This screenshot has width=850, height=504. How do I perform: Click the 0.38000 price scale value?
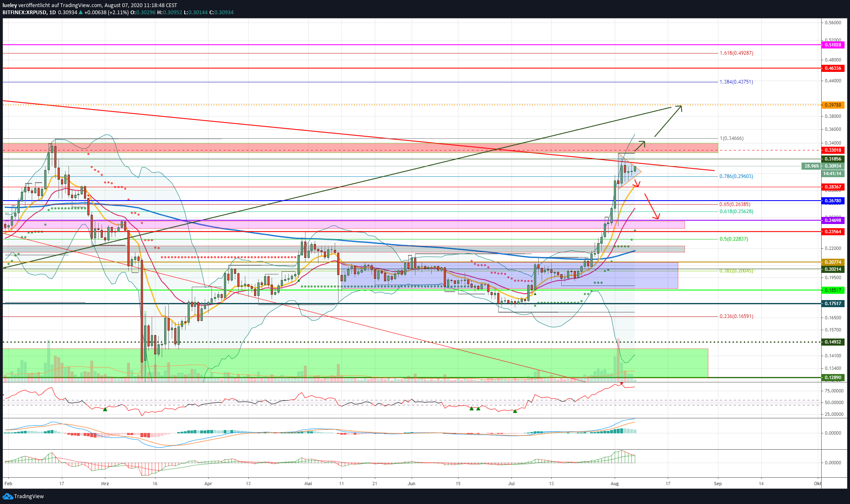(833, 116)
